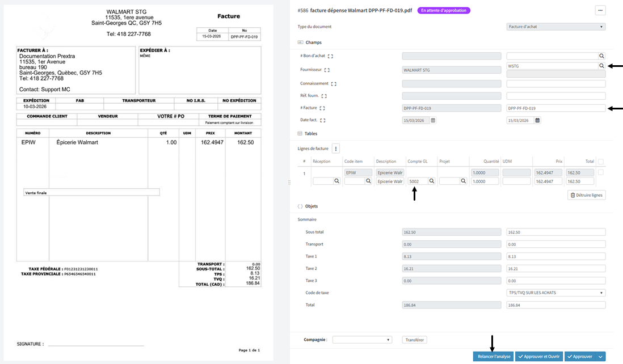Image resolution: width=623 pixels, height=364 pixels.
Task: Click the editable # Facture input field
Action: pyautogui.click(x=555, y=108)
